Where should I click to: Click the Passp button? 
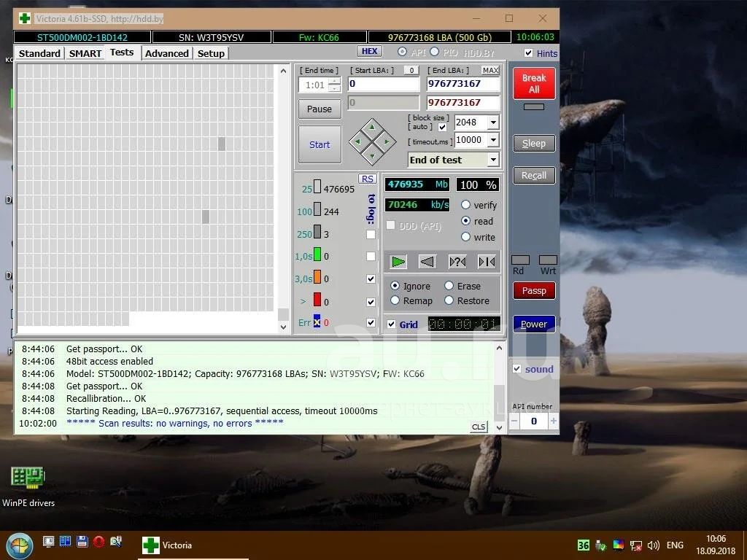[x=534, y=290]
